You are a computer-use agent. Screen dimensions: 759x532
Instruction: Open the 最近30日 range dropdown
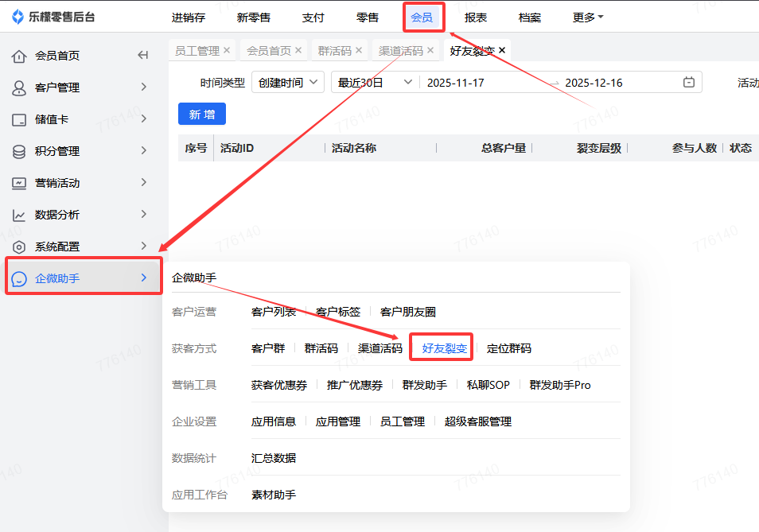pyautogui.click(x=376, y=83)
